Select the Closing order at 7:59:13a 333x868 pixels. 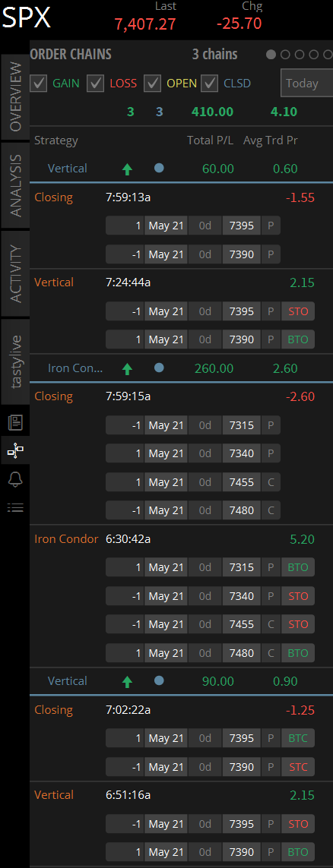181,197
